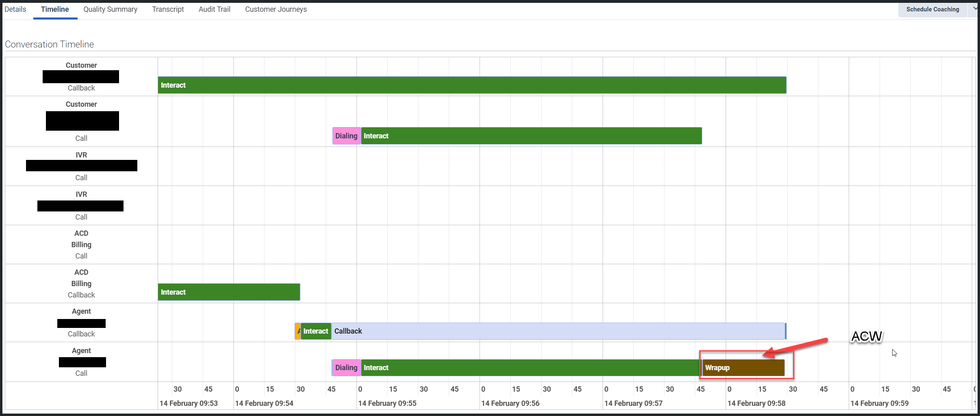Click the Agent Call Dialing segment

347,368
